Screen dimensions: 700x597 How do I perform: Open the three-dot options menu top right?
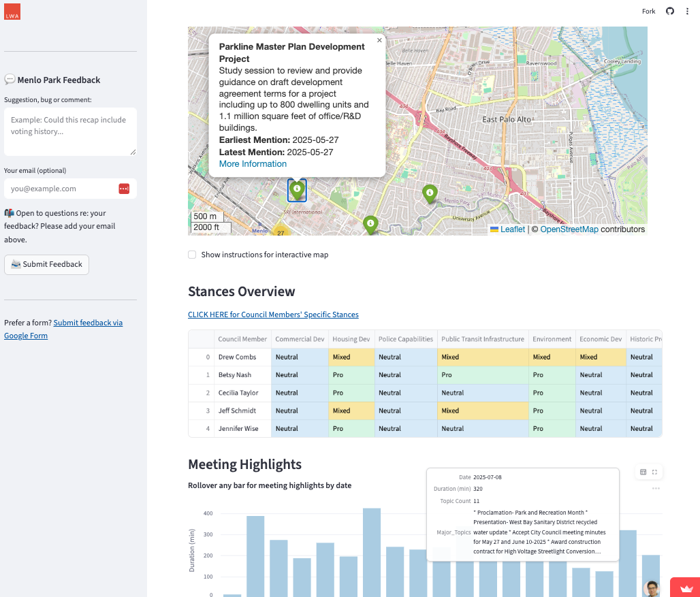point(688,11)
